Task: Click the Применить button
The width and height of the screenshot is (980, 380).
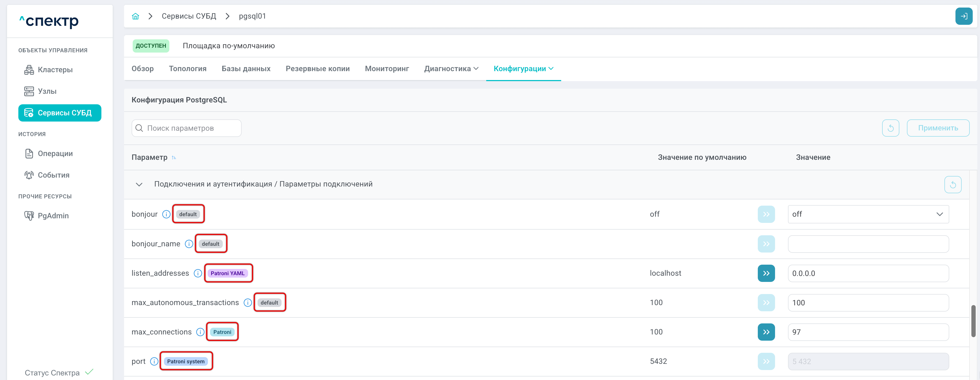Action: click(x=938, y=128)
